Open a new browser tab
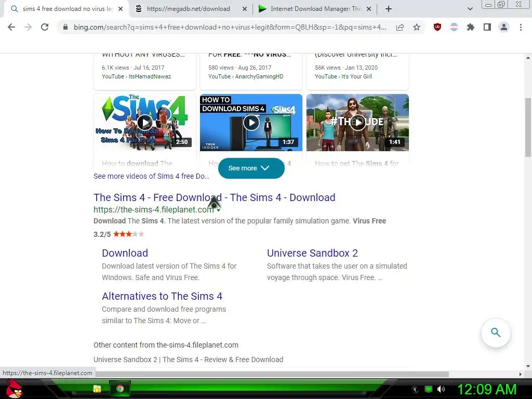This screenshot has width=532, height=399. coord(389,9)
